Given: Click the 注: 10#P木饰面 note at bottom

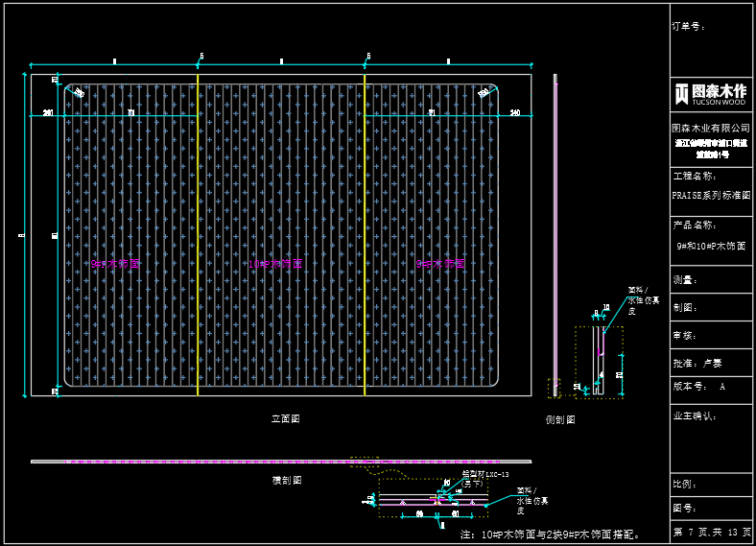Looking at the screenshot, I should pyautogui.click(x=550, y=534).
